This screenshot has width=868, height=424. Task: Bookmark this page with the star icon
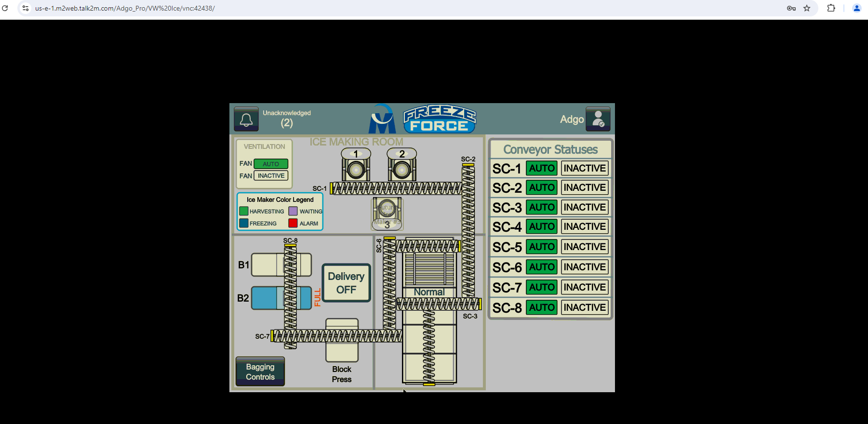pyautogui.click(x=807, y=8)
